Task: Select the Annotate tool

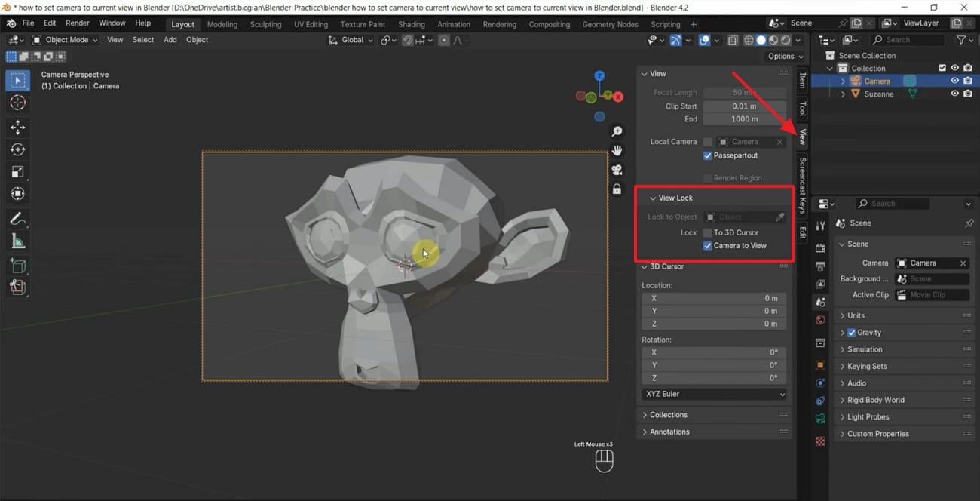Action: (x=18, y=219)
